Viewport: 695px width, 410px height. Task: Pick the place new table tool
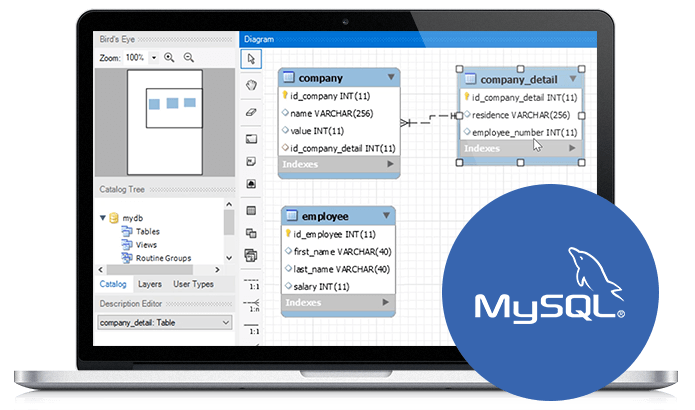coord(251,211)
